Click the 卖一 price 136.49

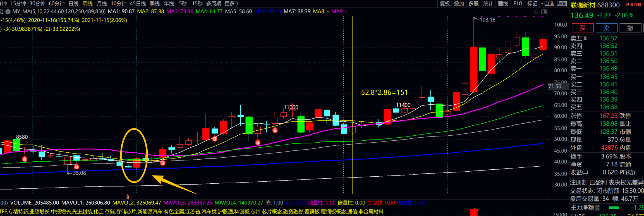click(x=609, y=69)
